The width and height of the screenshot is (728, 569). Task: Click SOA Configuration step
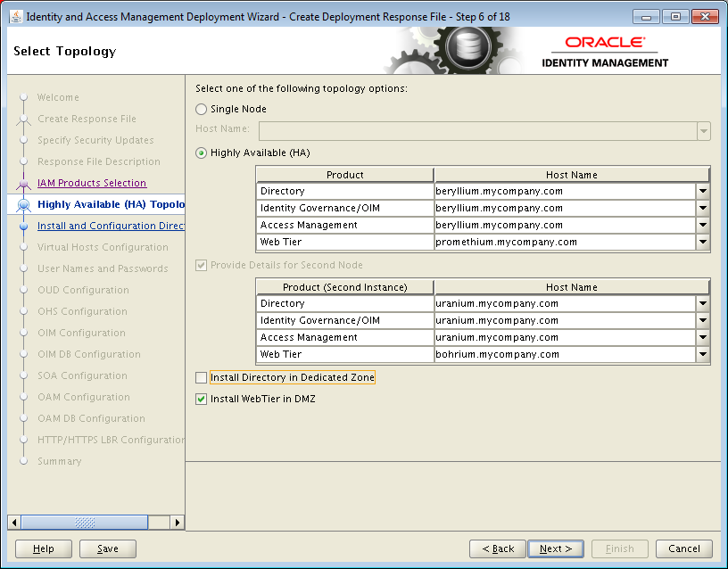pyautogui.click(x=82, y=375)
